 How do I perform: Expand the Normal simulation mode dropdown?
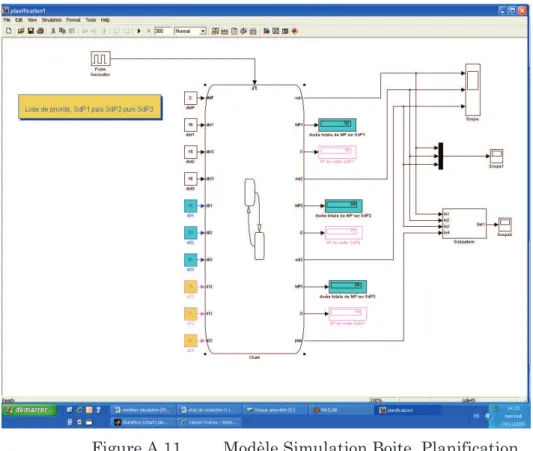click(190, 31)
